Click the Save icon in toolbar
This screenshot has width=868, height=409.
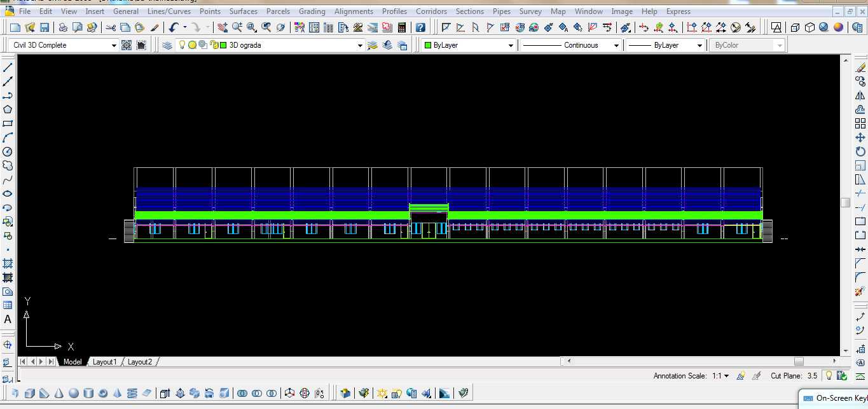45,27
